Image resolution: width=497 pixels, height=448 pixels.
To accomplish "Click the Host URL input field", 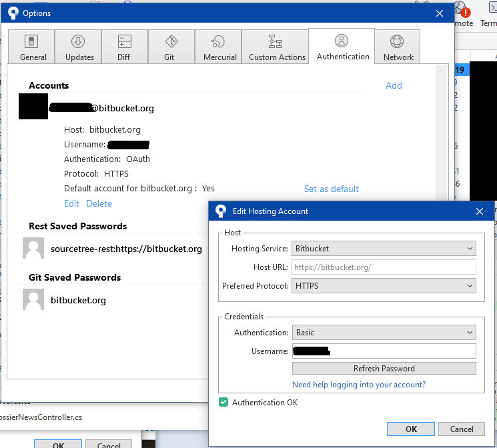I will [x=384, y=267].
